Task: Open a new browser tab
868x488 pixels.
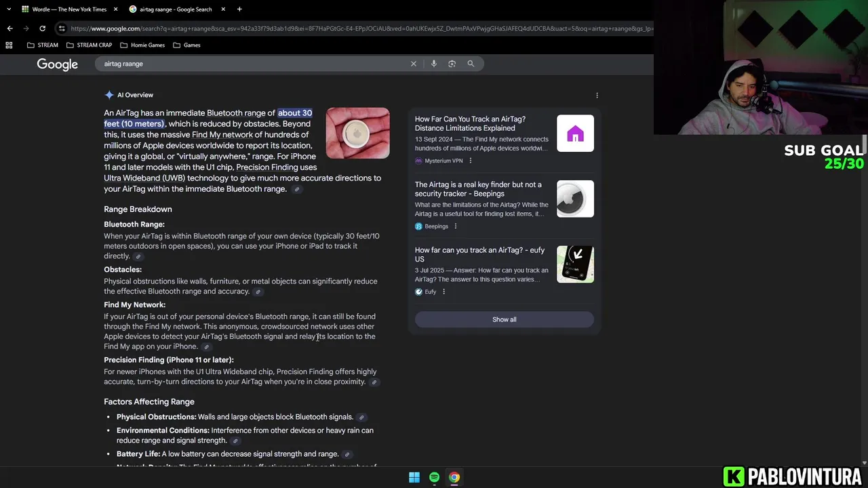Action: coord(239,9)
